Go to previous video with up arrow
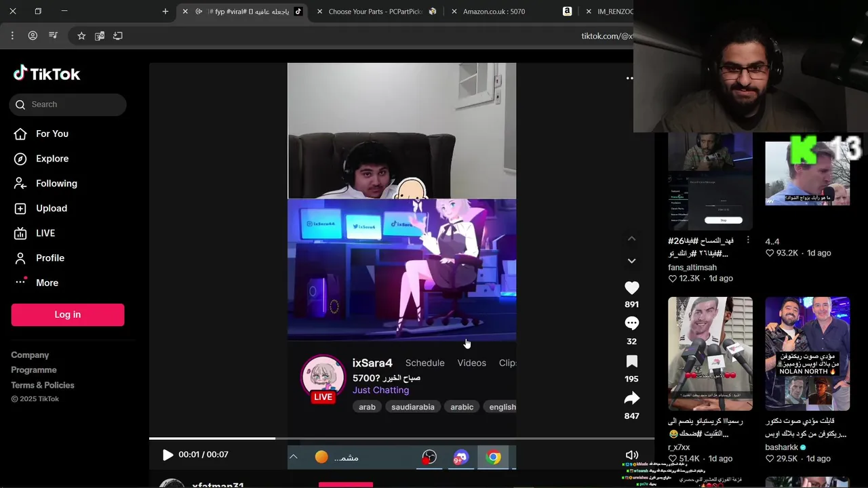Viewport: 868px width, 488px height. (x=631, y=239)
